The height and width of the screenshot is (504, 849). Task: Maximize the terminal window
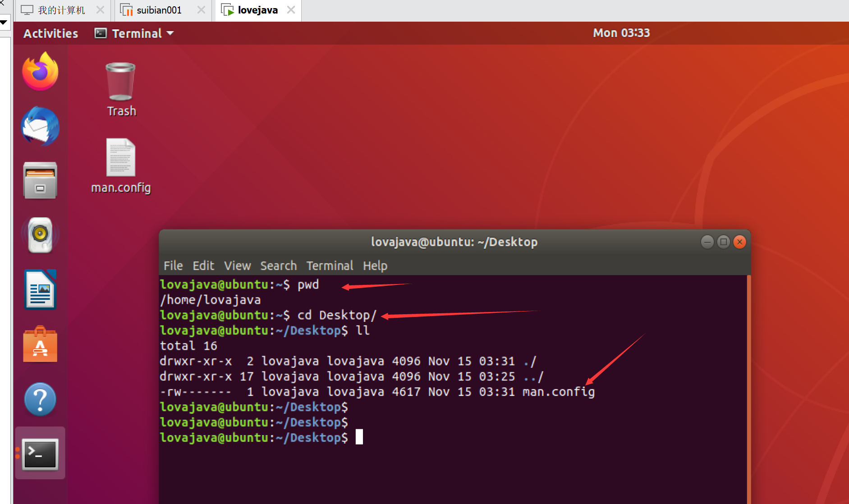[x=723, y=242]
